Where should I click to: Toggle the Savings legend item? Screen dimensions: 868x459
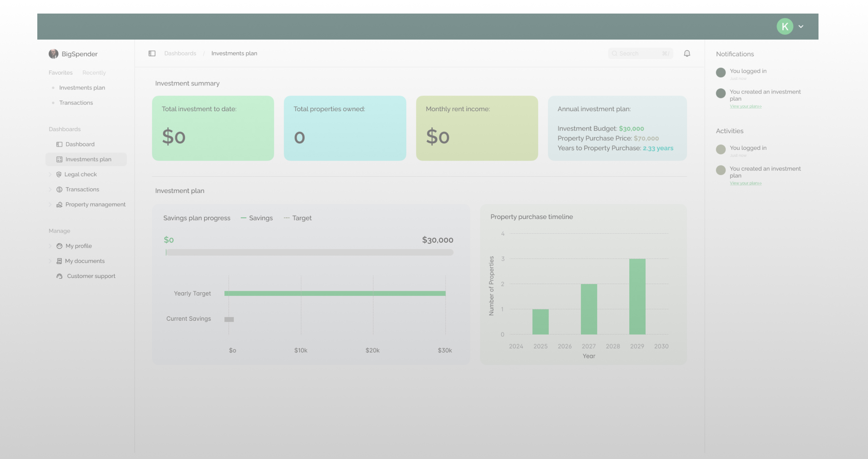pyautogui.click(x=257, y=218)
